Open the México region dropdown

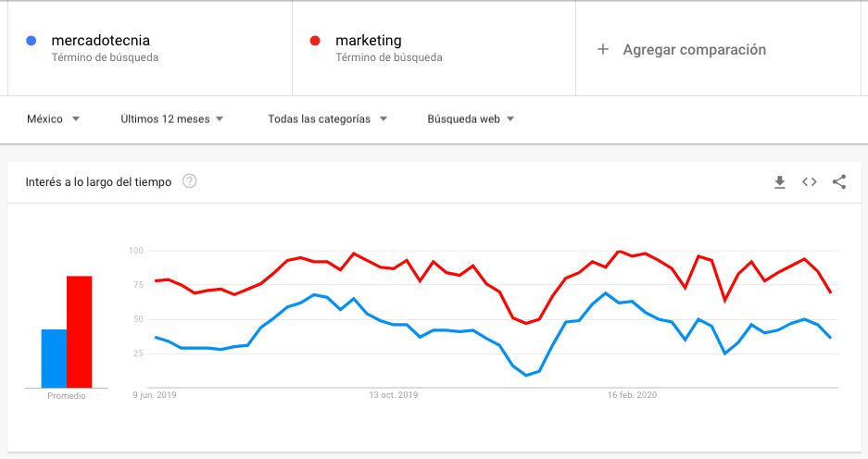(x=53, y=119)
